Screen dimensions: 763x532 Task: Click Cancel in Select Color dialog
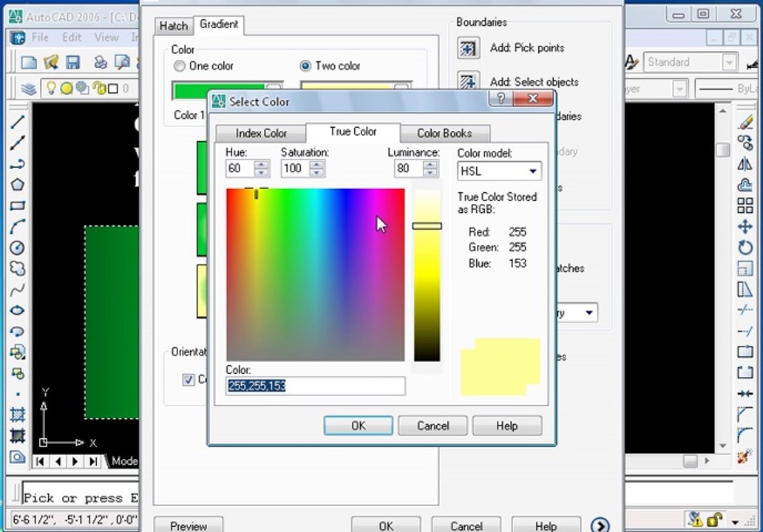tap(433, 426)
